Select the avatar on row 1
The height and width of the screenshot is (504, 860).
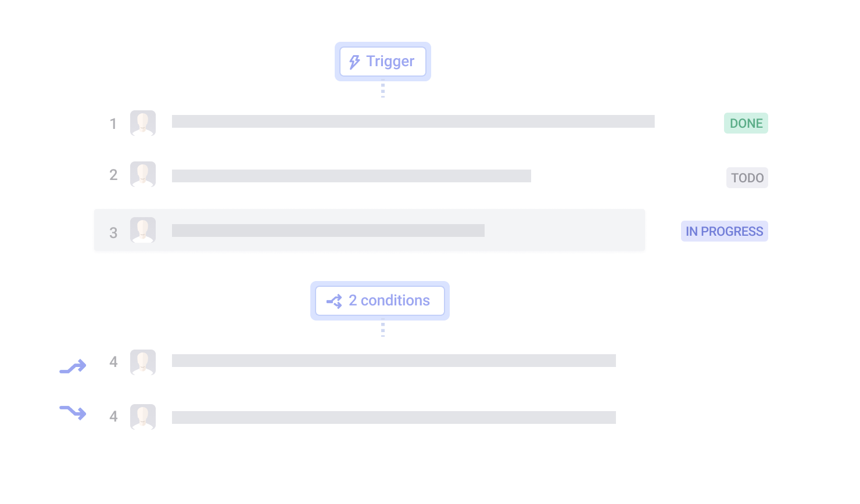(x=143, y=123)
